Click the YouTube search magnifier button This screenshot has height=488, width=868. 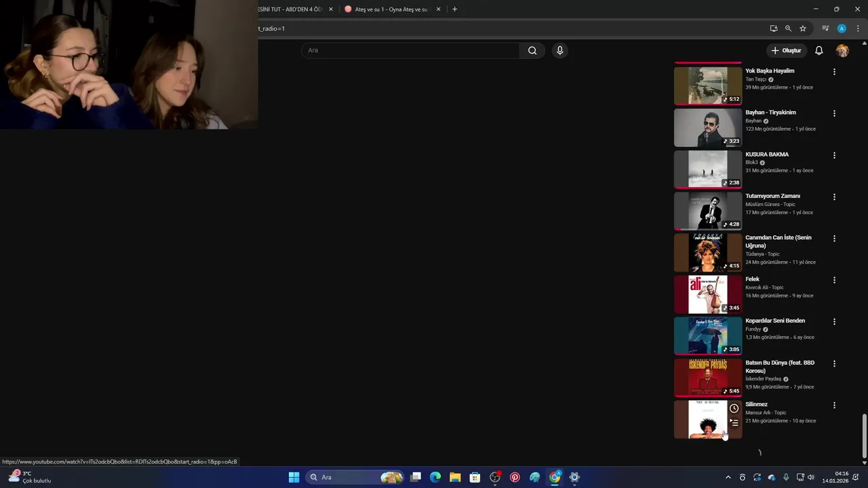tap(532, 50)
